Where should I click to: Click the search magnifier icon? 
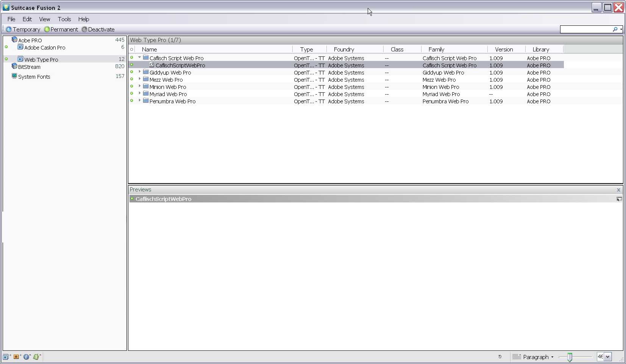tap(615, 29)
